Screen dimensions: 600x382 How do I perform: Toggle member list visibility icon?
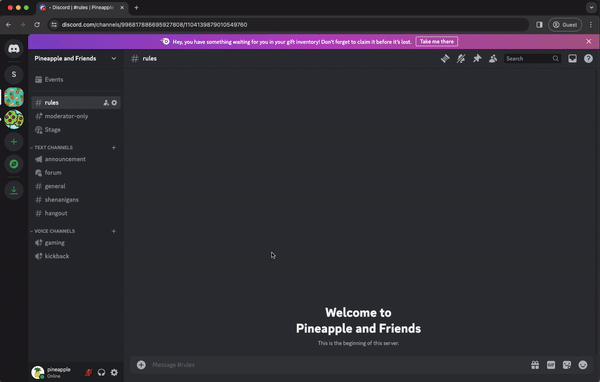(x=493, y=59)
